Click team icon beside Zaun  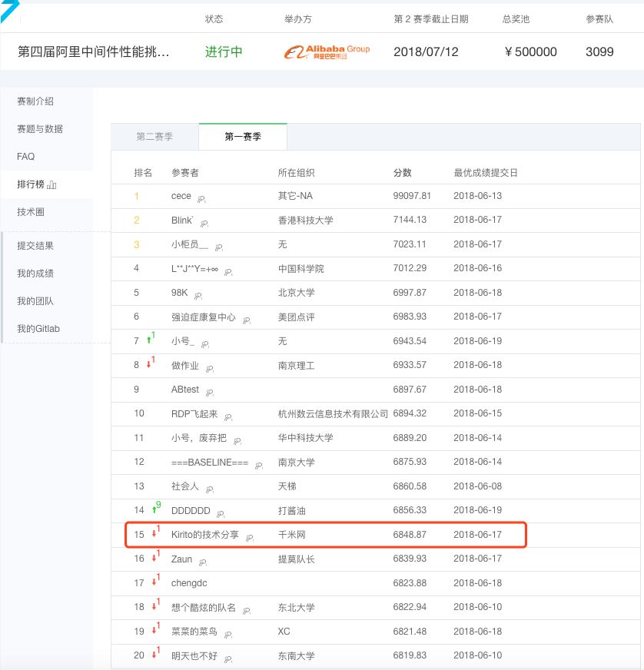tap(203, 562)
